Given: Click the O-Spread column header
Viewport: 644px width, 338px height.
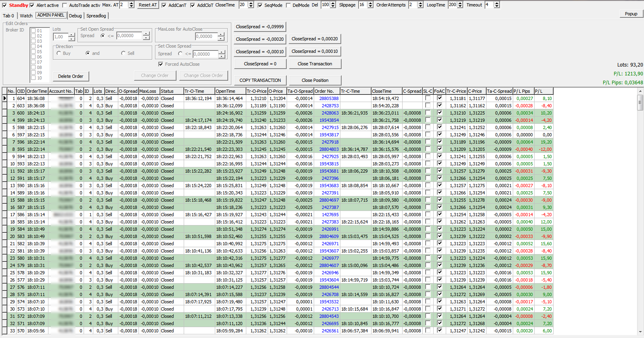Looking at the screenshot, I should pyautogui.click(x=128, y=91).
